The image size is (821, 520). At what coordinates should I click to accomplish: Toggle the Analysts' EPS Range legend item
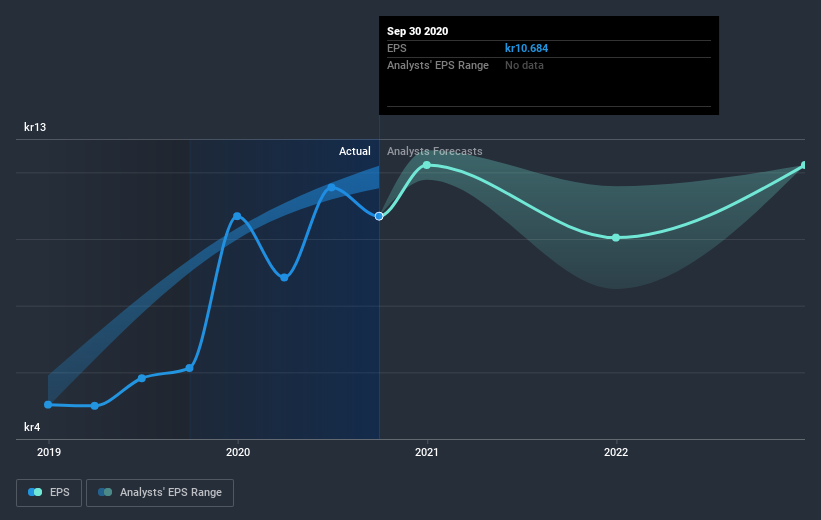click(x=160, y=492)
